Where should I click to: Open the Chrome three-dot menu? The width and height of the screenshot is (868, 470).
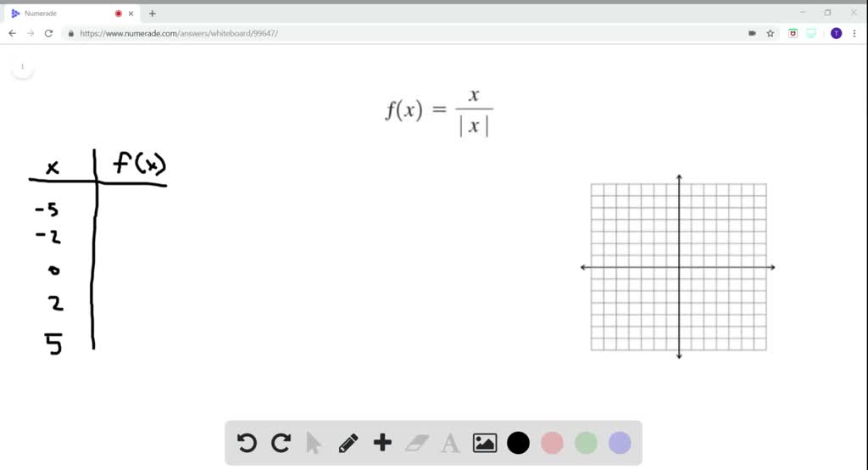click(x=854, y=33)
